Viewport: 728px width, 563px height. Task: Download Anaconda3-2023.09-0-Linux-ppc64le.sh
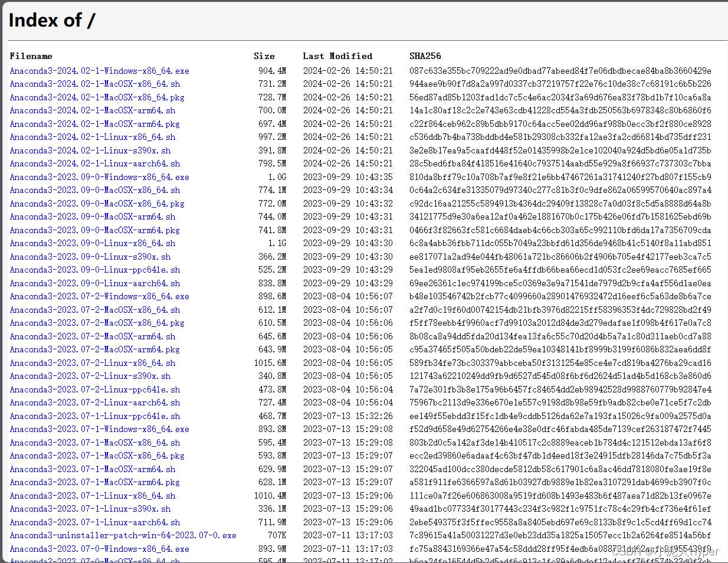(x=94, y=270)
